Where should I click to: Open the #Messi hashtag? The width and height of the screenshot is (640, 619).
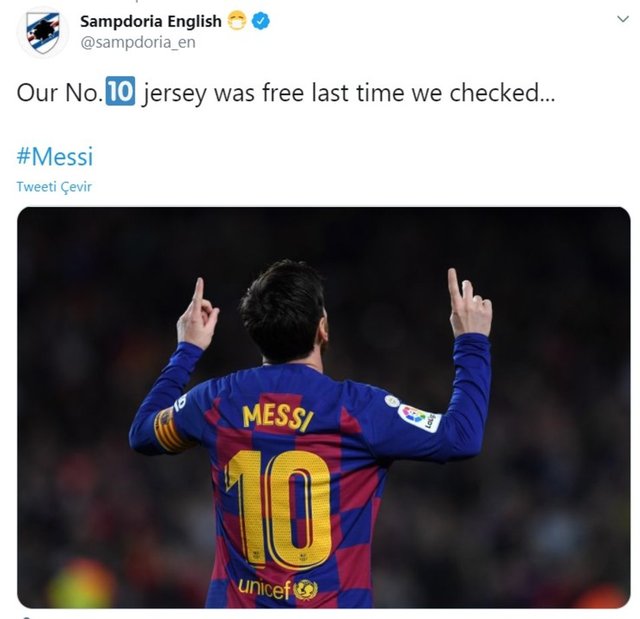(55, 156)
